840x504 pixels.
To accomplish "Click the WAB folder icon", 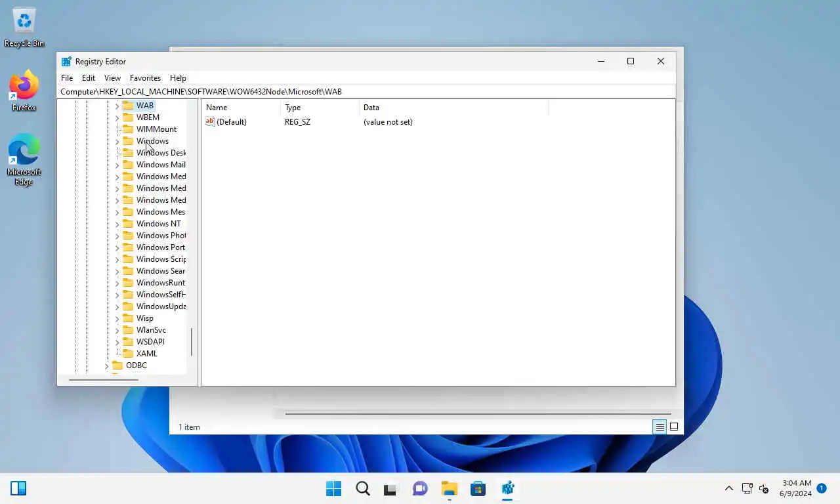I will 128,106.
